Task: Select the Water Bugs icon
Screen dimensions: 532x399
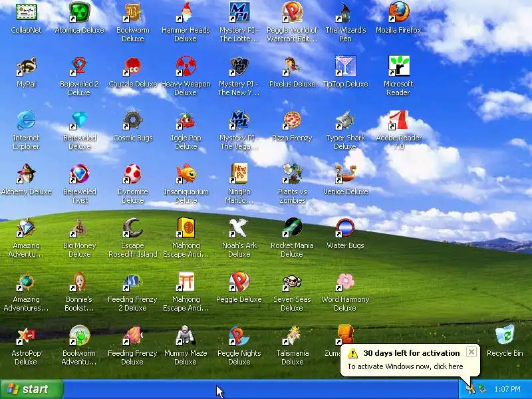Action: (345, 227)
